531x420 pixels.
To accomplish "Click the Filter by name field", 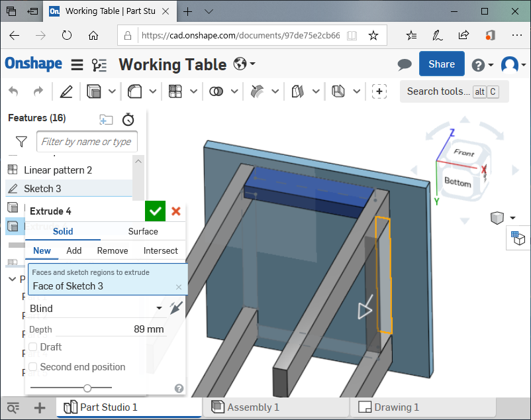I will pos(87,142).
